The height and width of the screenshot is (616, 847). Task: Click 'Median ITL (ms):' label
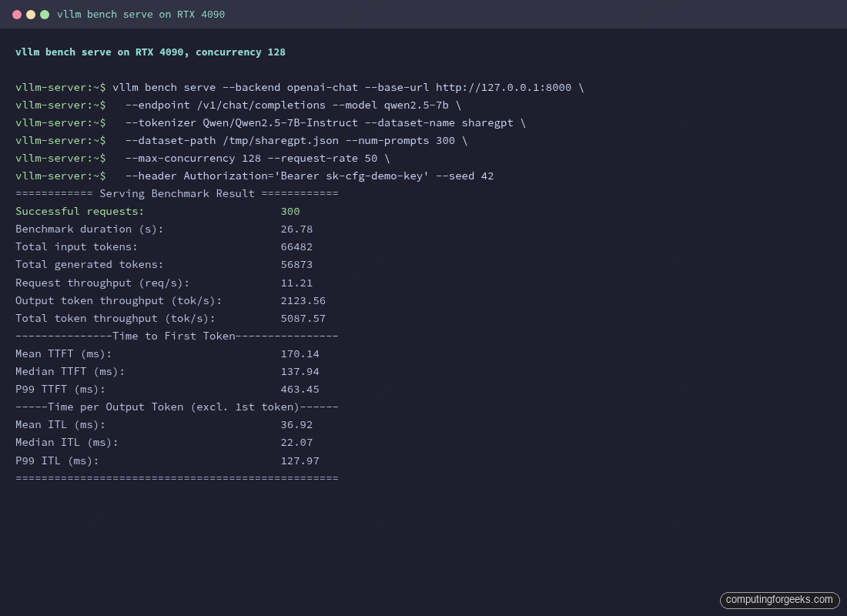coord(66,443)
